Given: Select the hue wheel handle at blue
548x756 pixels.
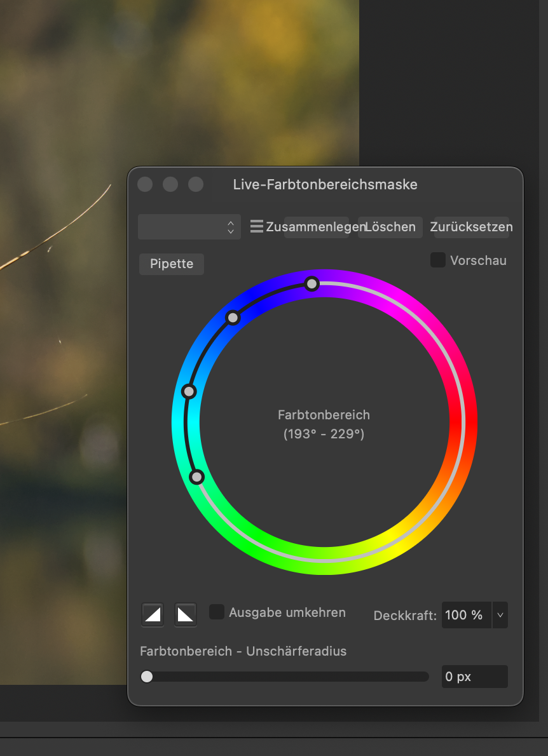Looking at the screenshot, I should pos(233,318).
